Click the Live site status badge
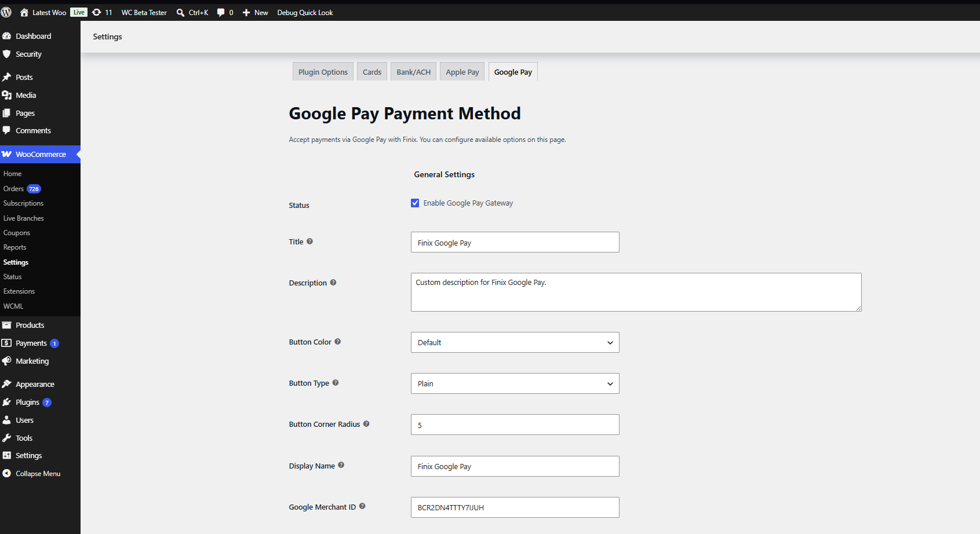 pyautogui.click(x=79, y=12)
